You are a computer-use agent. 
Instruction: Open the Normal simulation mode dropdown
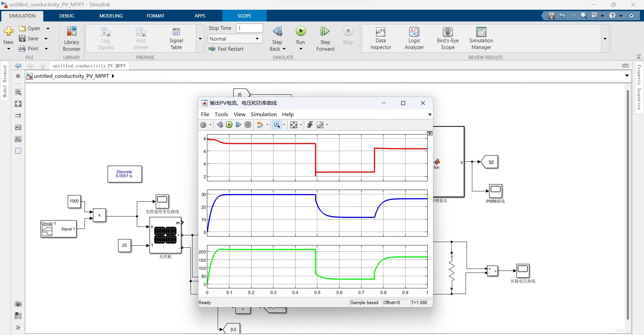[235, 39]
